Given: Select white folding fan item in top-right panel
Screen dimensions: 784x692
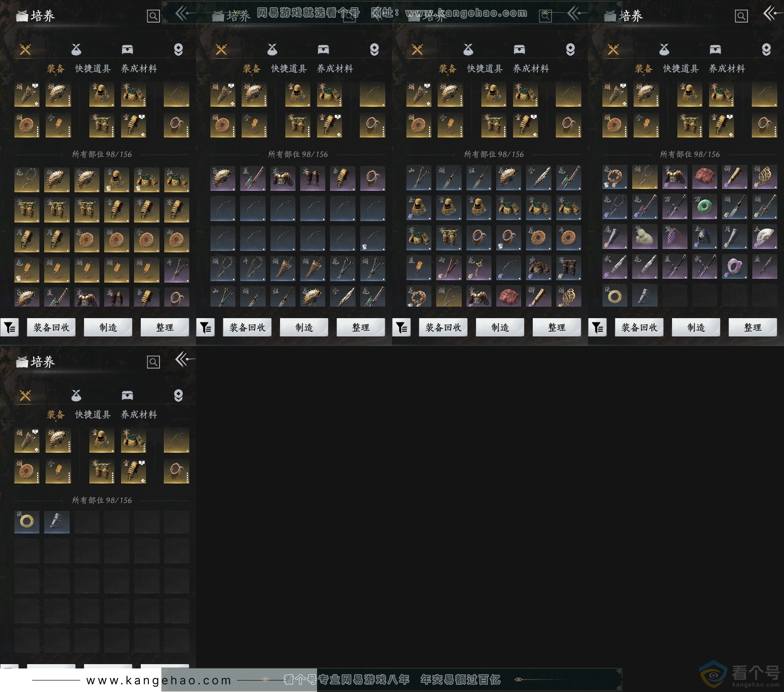Looking at the screenshot, I should 764,236.
